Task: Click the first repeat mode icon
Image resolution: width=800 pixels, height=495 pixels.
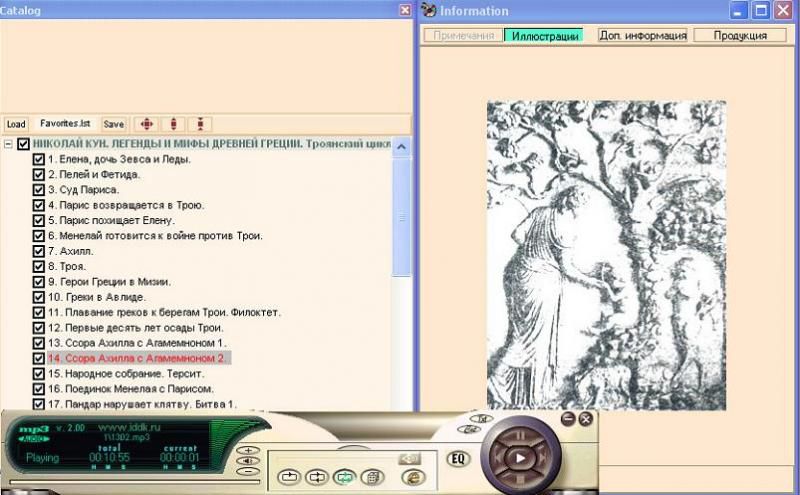Action: (x=290, y=477)
